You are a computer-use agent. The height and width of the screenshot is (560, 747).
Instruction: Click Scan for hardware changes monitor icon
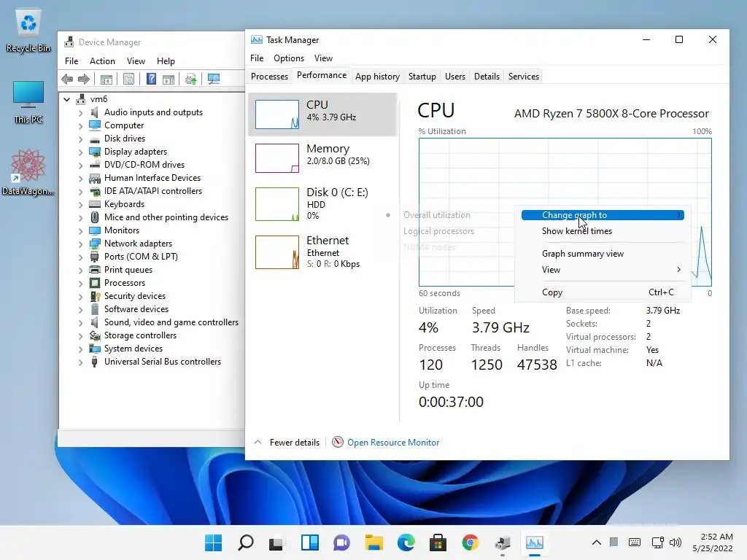214,79
